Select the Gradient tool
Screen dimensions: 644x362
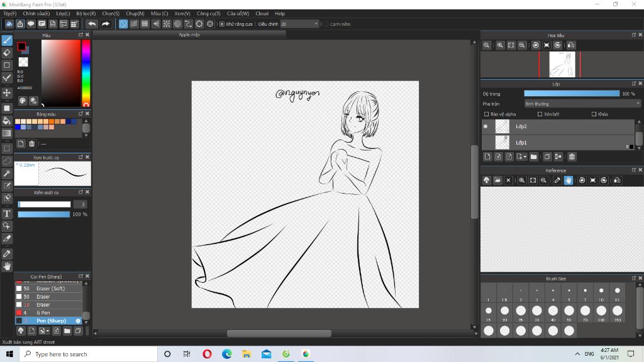tap(7, 133)
